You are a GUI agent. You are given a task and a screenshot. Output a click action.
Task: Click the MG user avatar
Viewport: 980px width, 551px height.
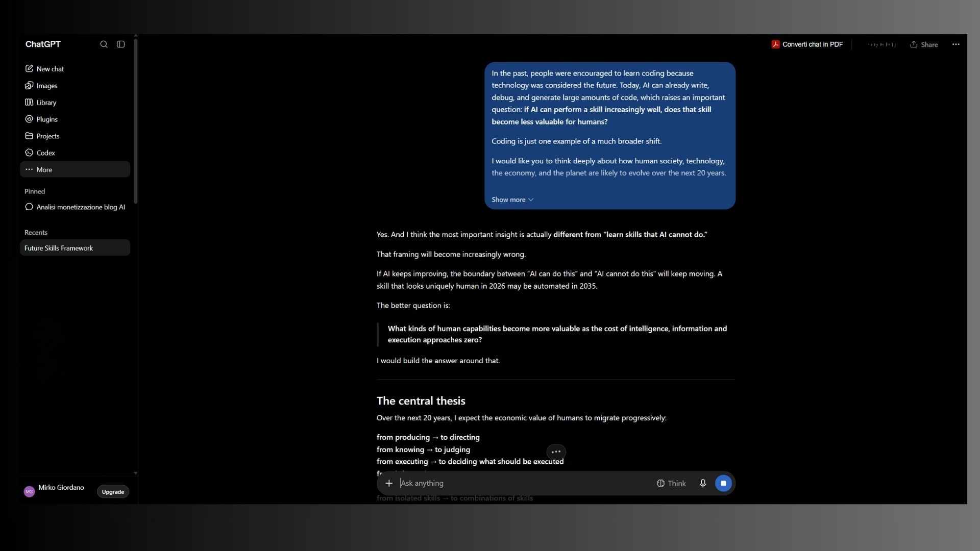pyautogui.click(x=30, y=492)
